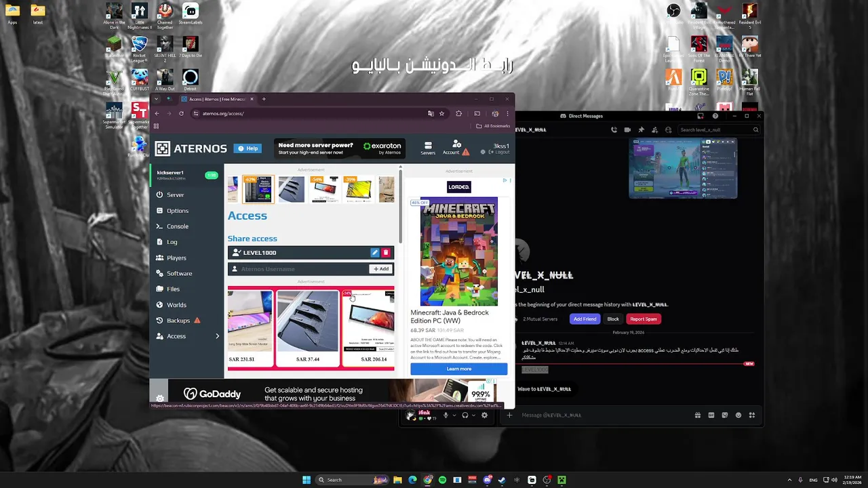Image resolution: width=868 pixels, height=488 pixels.
Task: Open Discord user settings gear
Action: coord(484,415)
